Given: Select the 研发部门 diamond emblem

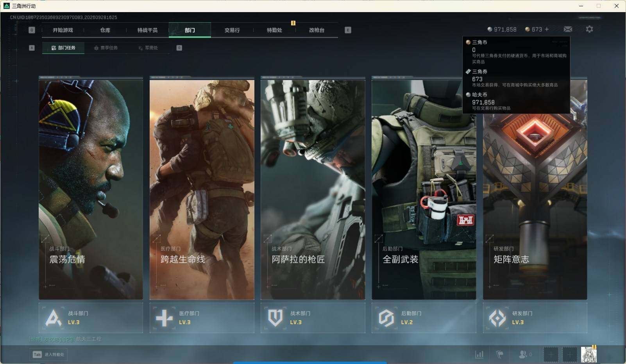Looking at the screenshot, I should 497,318.
